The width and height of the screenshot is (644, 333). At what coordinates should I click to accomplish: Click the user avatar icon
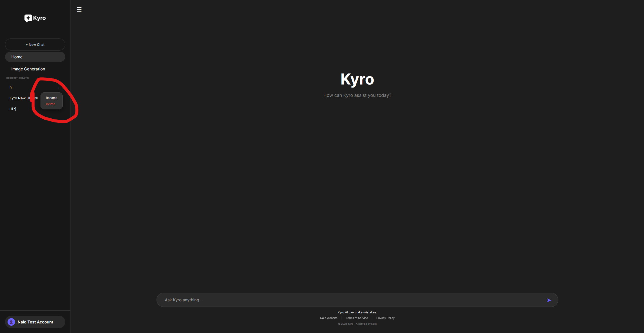11,322
